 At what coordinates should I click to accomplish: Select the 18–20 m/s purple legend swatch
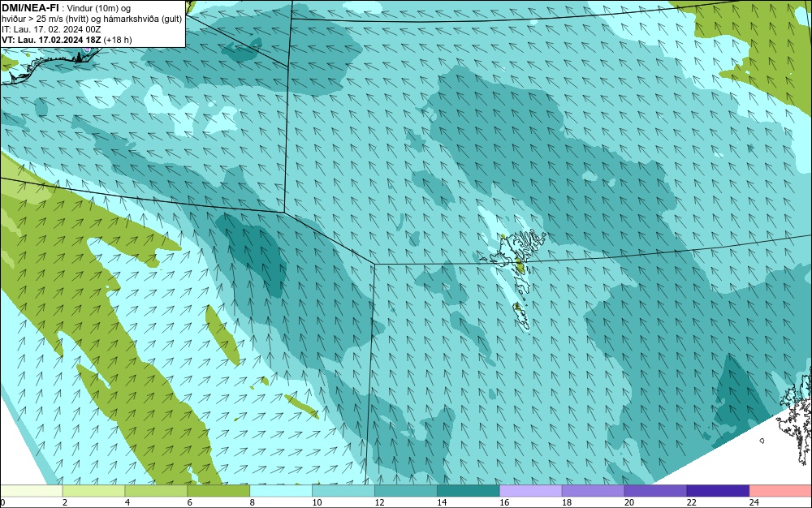tap(593, 491)
